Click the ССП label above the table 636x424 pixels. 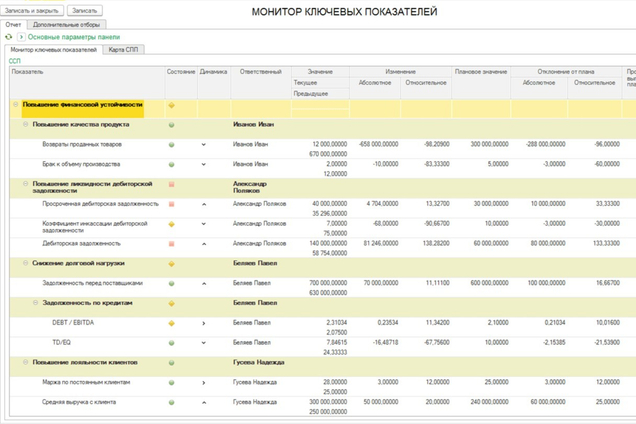click(x=15, y=61)
